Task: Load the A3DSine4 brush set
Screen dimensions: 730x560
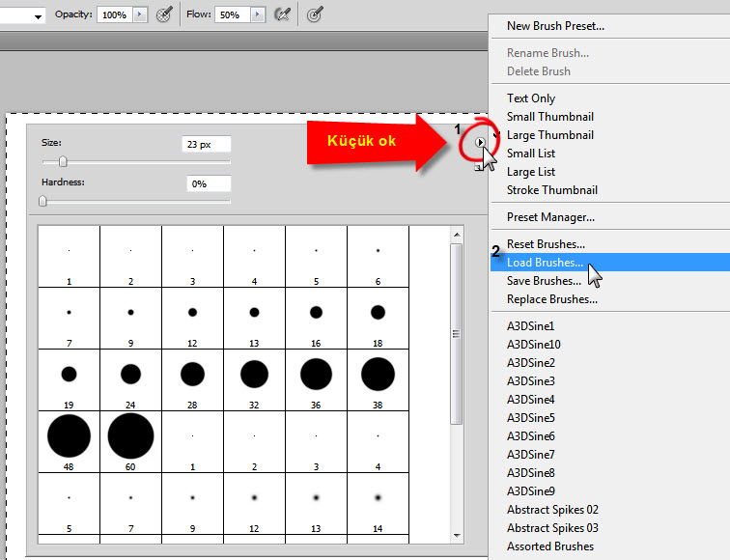Action: [x=531, y=400]
